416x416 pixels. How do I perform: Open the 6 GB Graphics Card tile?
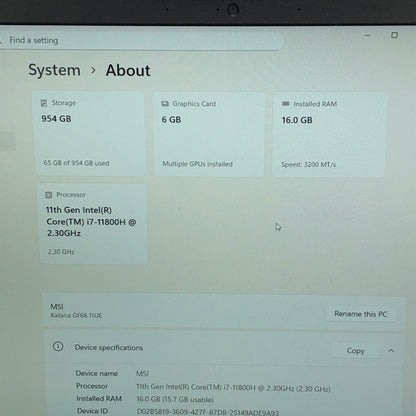pos(209,135)
